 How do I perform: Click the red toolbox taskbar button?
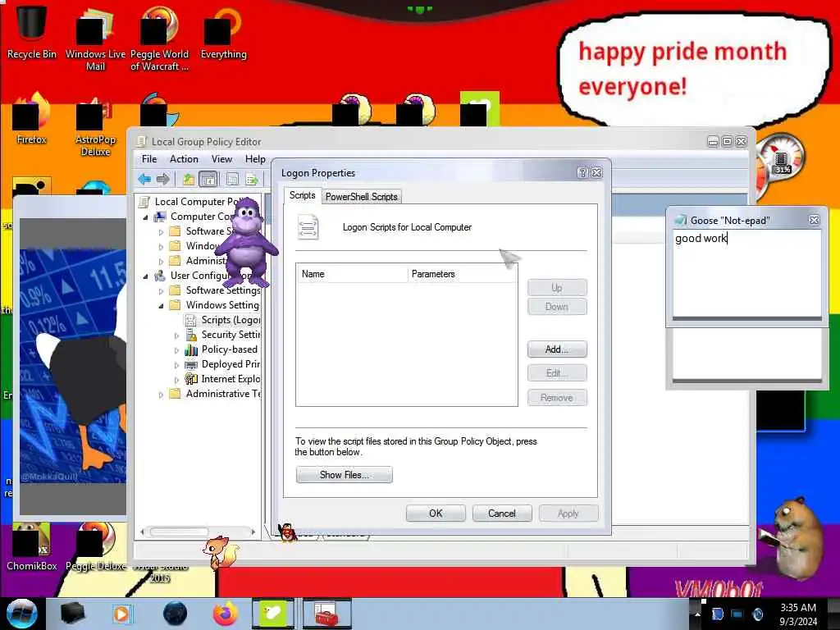tap(326, 614)
